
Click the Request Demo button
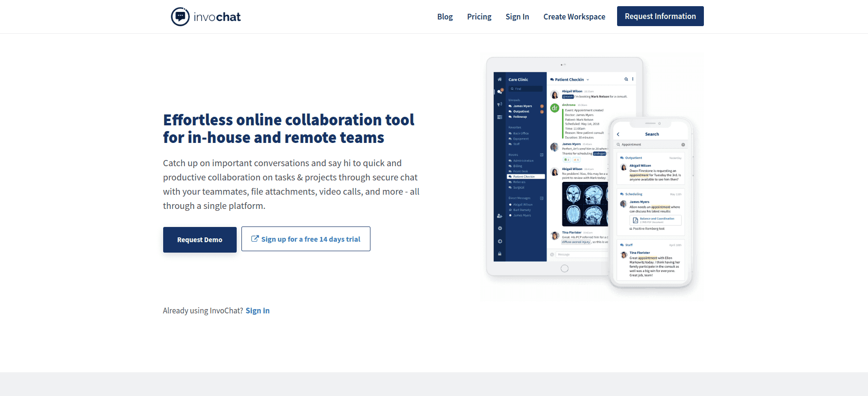tap(200, 240)
